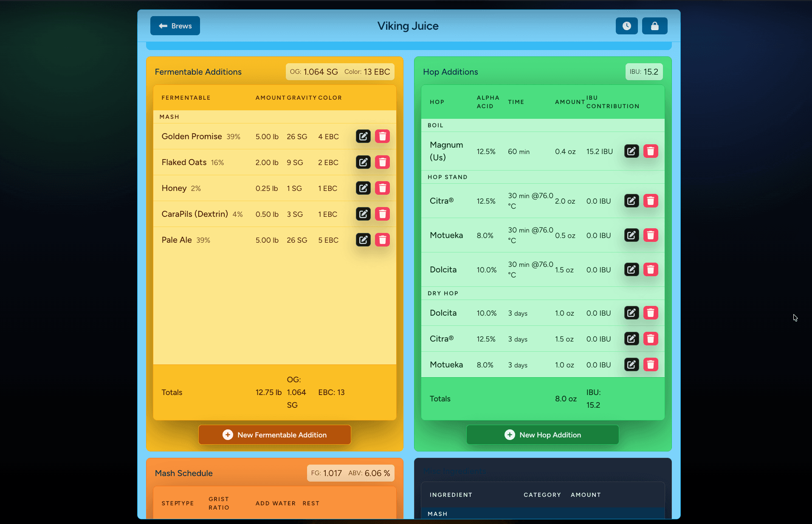Delete the Motueka dry hop addition

pos(651,364)
